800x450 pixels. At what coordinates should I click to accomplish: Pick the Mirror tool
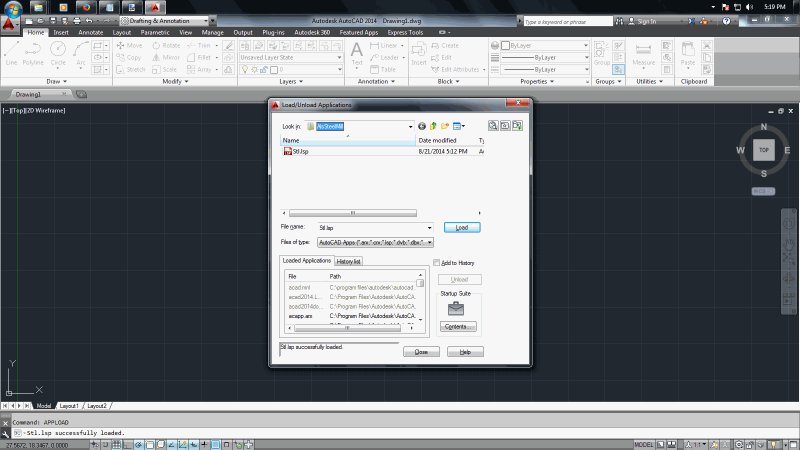pyautogui.click(x=166, y=58)
